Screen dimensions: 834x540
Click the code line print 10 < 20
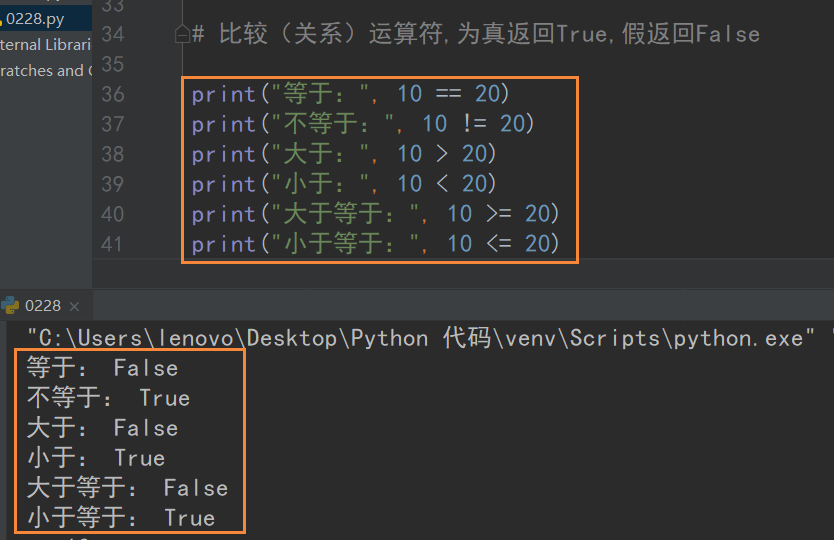click(x=344, y=184)
